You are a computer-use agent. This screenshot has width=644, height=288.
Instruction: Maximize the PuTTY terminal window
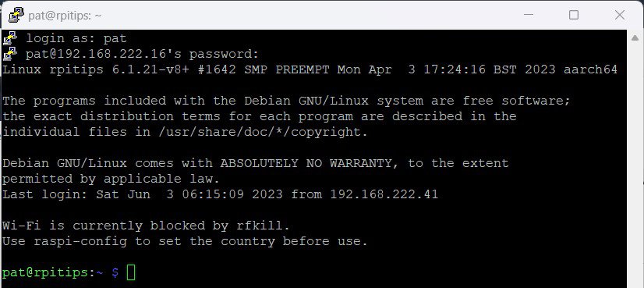[574, 16]
